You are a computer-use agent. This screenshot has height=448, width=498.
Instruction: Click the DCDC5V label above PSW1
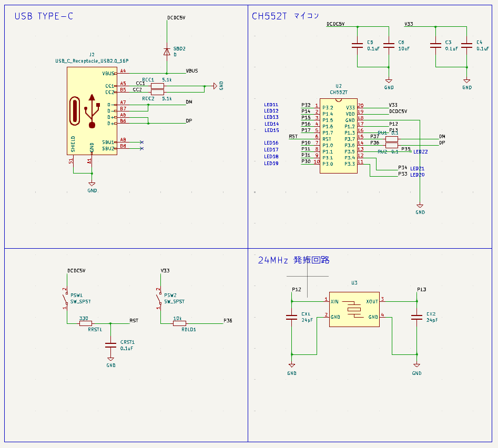click(x=76, y=270)
